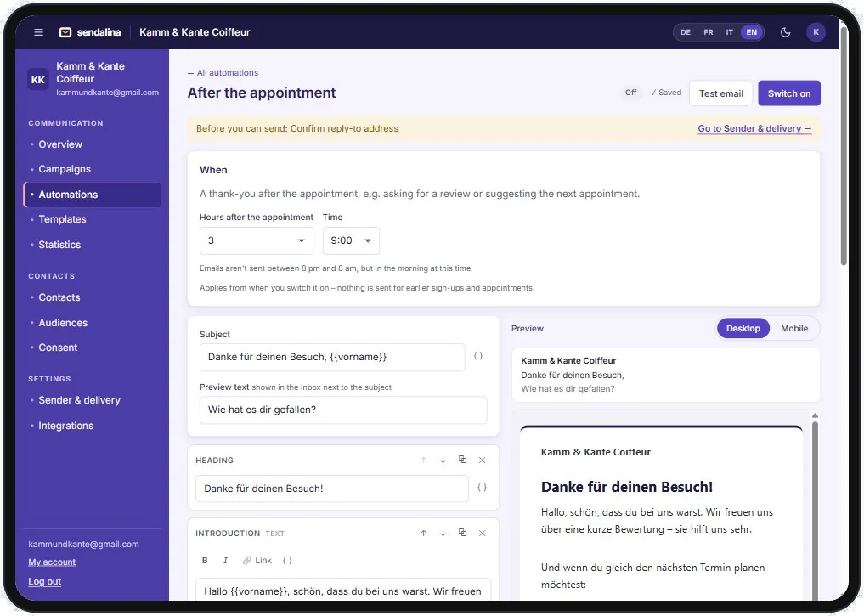Open the Statistics page
Screen dimensions: 864x616
93,245
